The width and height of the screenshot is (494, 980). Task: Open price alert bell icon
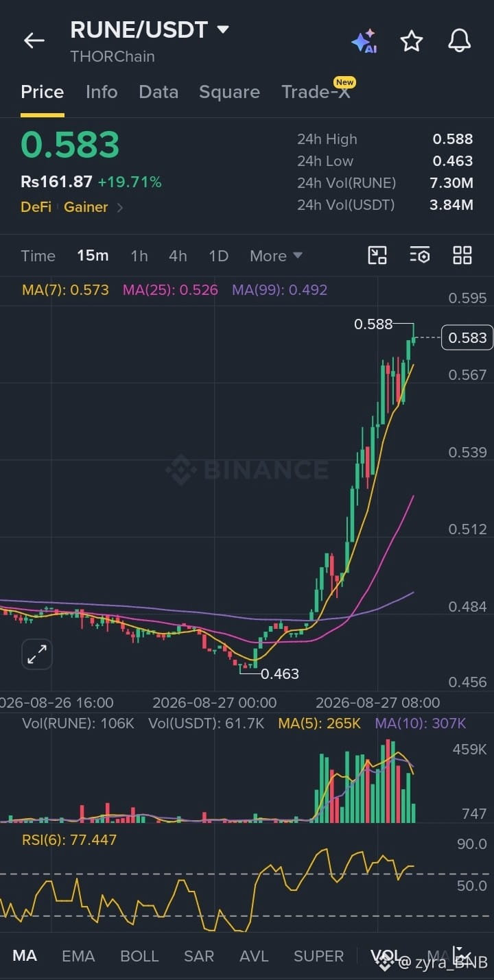tap(460, 41)
